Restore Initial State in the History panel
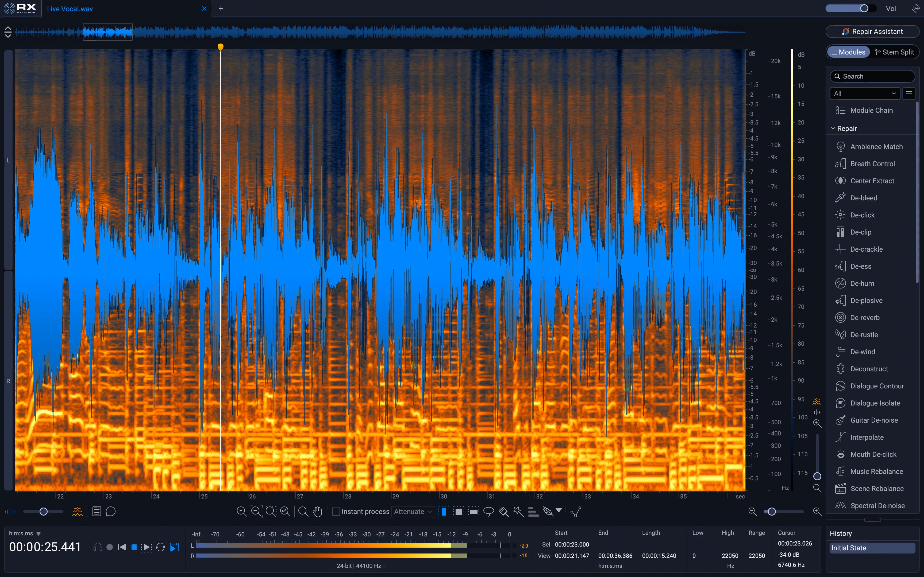 point(872,547)
